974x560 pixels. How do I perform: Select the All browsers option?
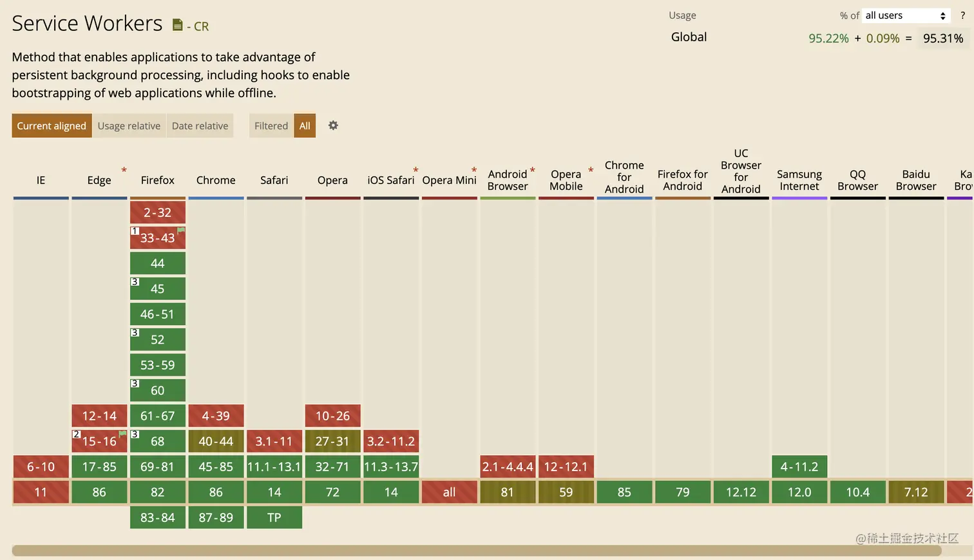point(305,126)
